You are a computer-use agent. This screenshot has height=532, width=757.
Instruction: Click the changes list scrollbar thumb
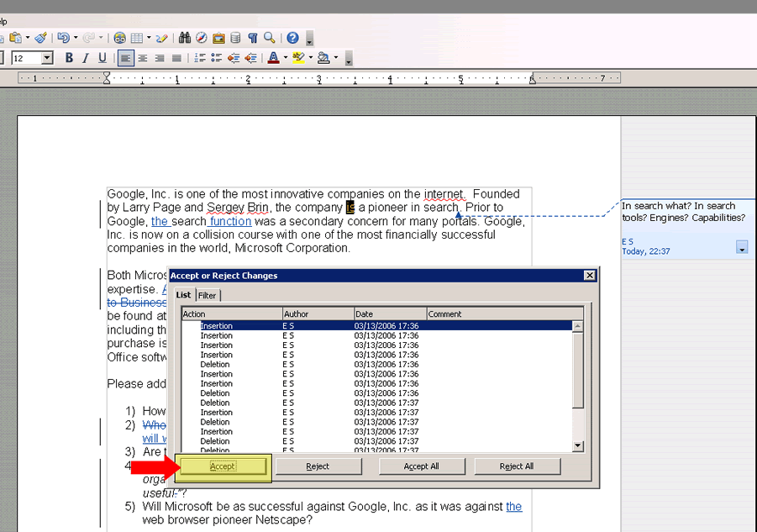(x=578, y=370)
